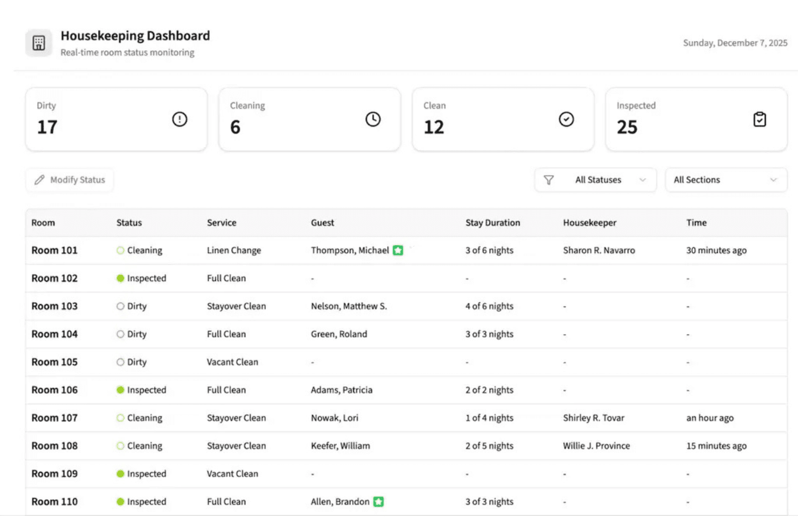The height and width of the screenshot is (532, 798).
Task: Click the building icon beside Housekeeping Dashboard
Action: (39, 43)
